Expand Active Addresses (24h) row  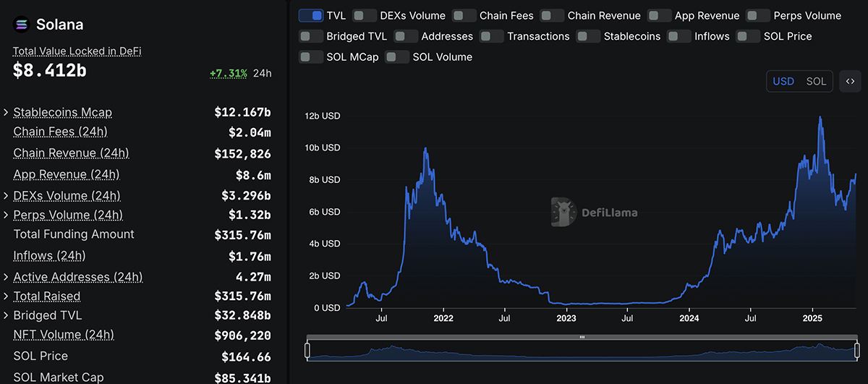[7, 277]
